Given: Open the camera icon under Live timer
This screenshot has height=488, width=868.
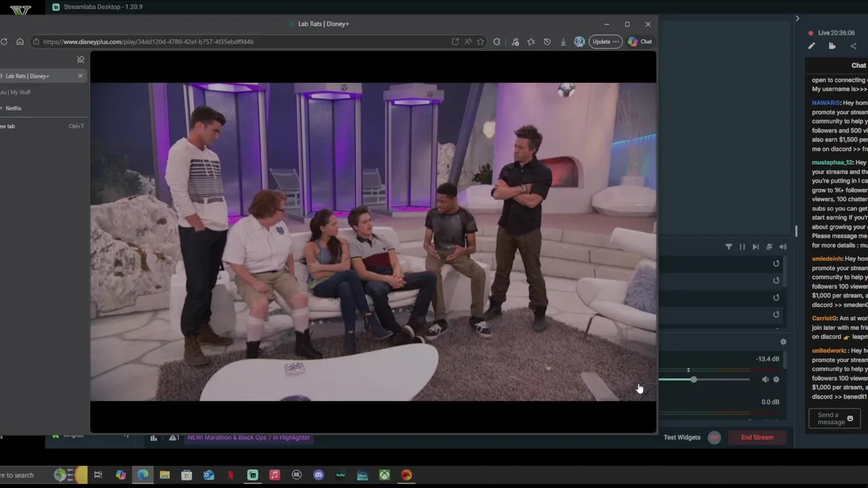Looking at the screenshot, I should 832,46.
